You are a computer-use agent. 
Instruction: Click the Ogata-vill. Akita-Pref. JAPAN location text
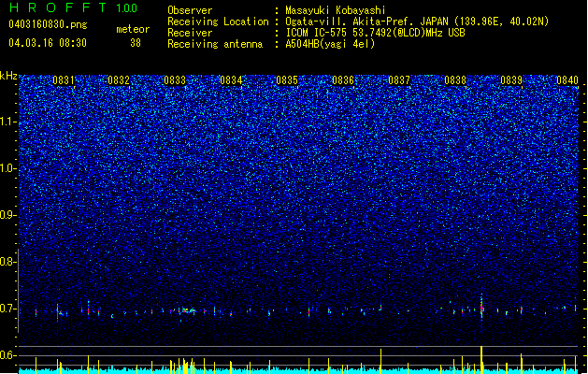pos(417,22)
